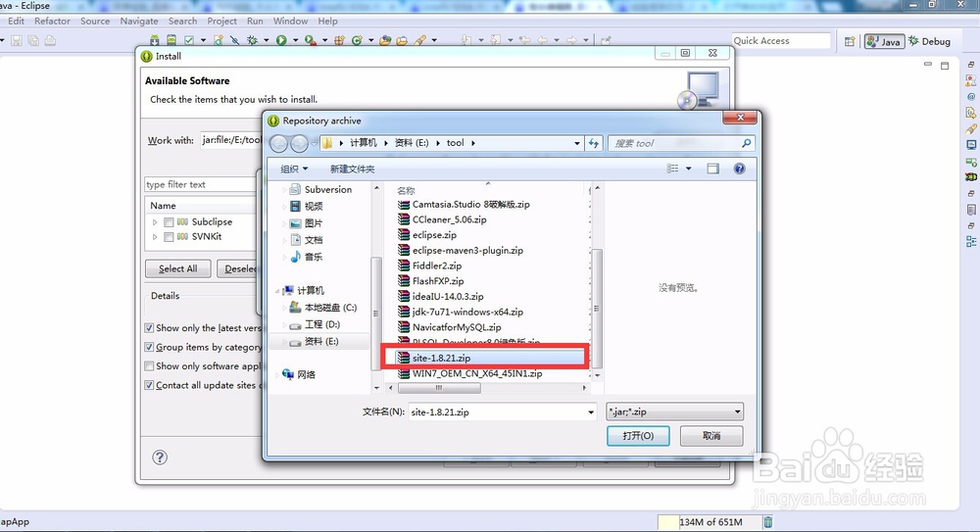Viewport: 980px width, 532px height.
Task: Check the SVNKit checkbox
Action: point(169,237)
